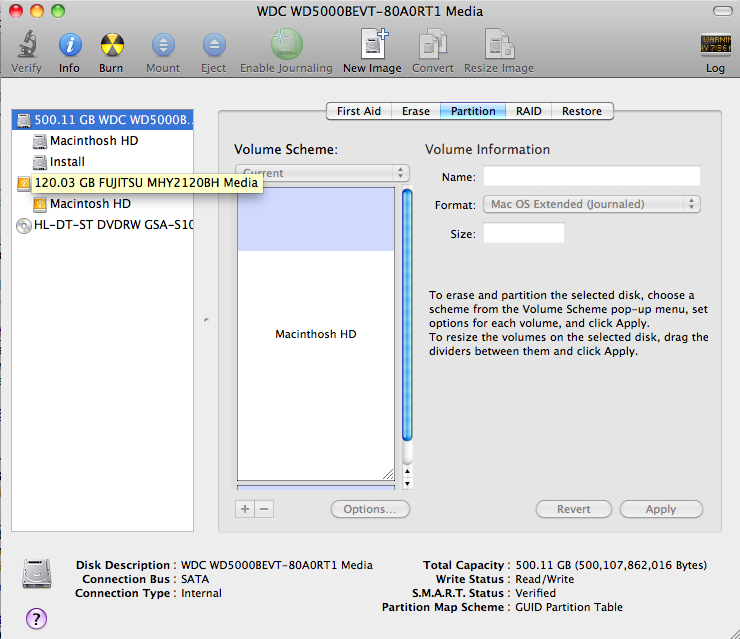Open the Volume Scheme dropdown
This screenshot has height=639, width=740.
(x=322, y=173)
